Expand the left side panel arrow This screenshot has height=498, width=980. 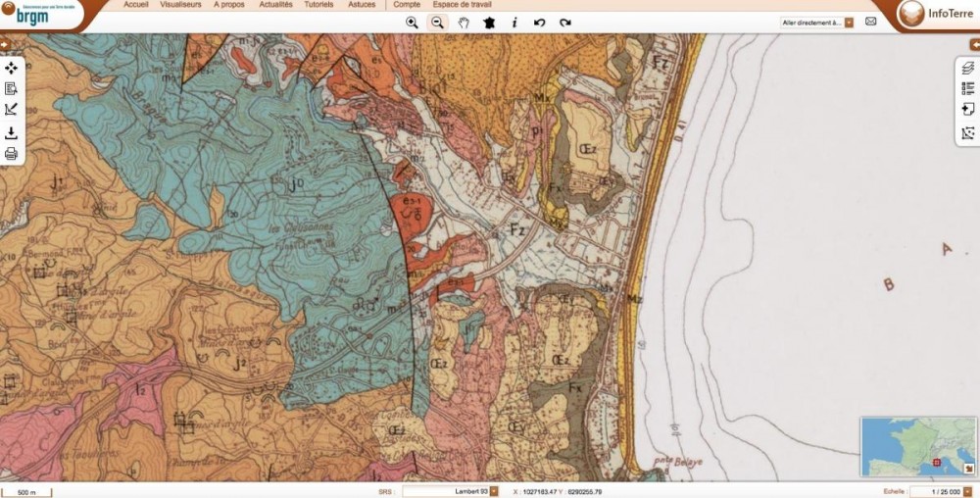(x=5, y=45)
